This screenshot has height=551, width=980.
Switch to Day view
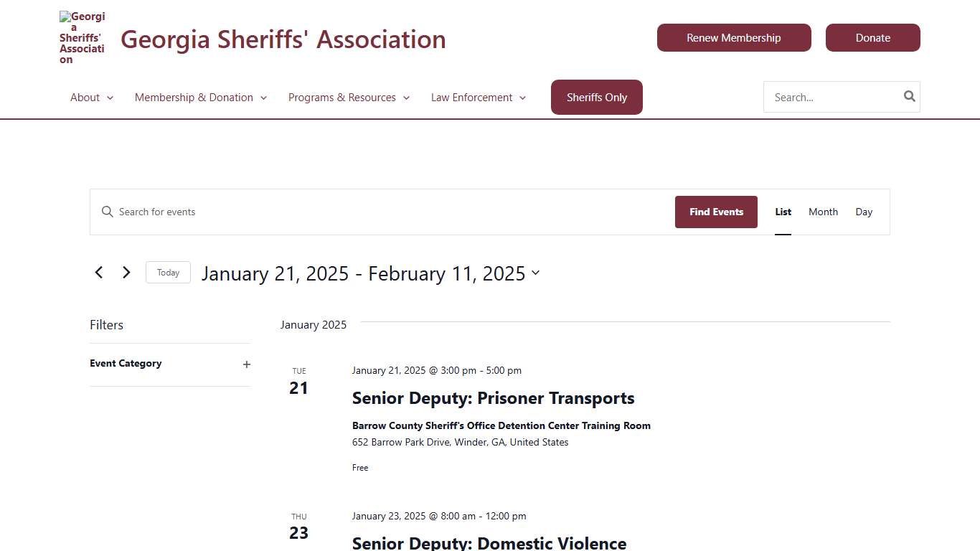pyautogui.click(x=864, y=212)
